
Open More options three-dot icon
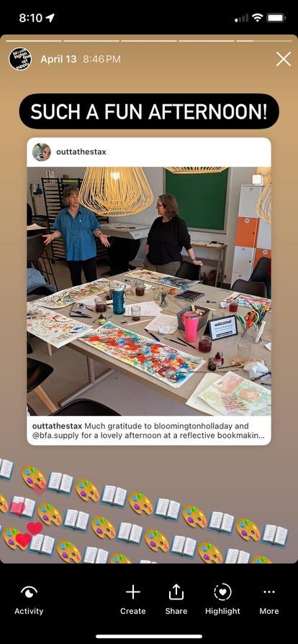pyautogui.click(x=269, y=592)
